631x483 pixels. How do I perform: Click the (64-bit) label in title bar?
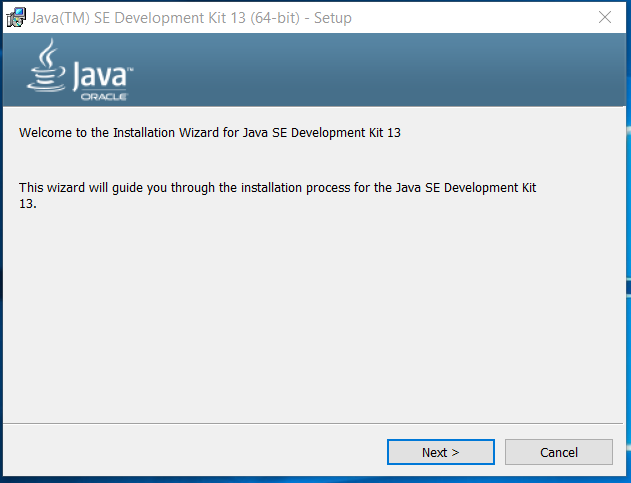[275, 18]
